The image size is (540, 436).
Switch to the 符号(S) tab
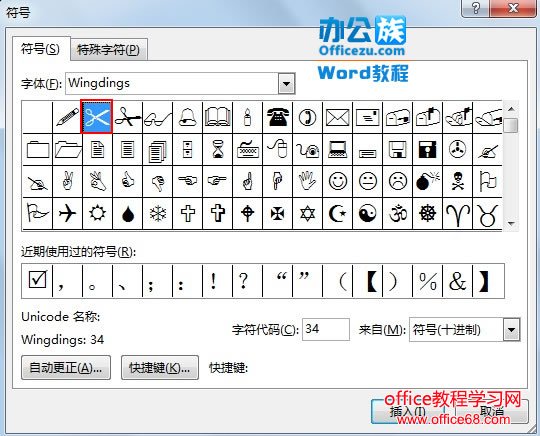[x=40, y=49]
